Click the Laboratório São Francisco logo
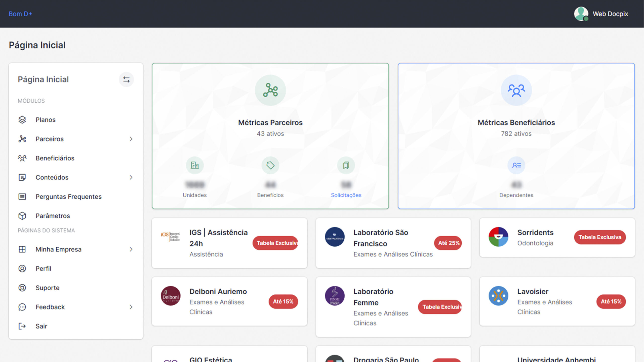The width and height of the screenshot is (644, 362). (x=335, y=237)
